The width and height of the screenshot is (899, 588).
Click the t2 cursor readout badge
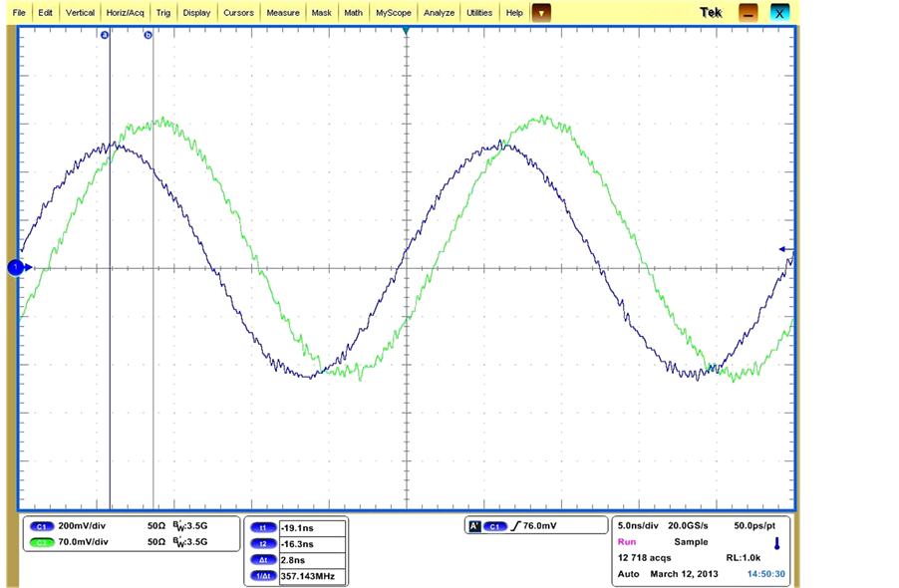[263, 544]
